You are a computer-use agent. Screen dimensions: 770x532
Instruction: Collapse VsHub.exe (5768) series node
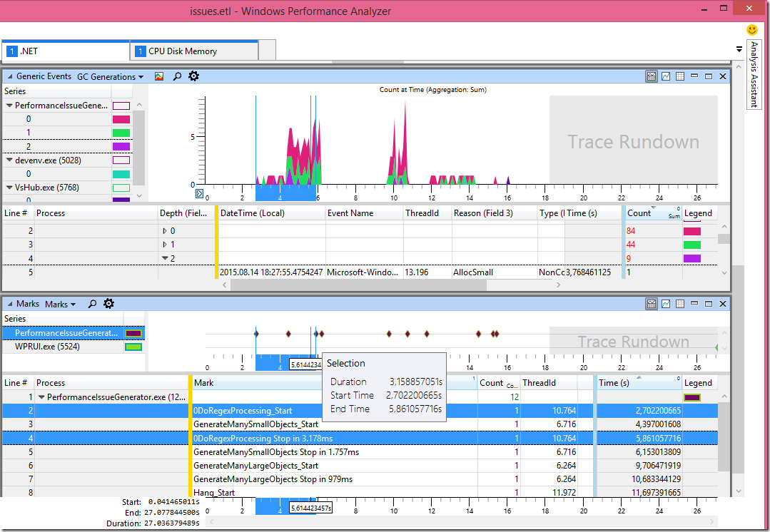[x=9, y=188]
